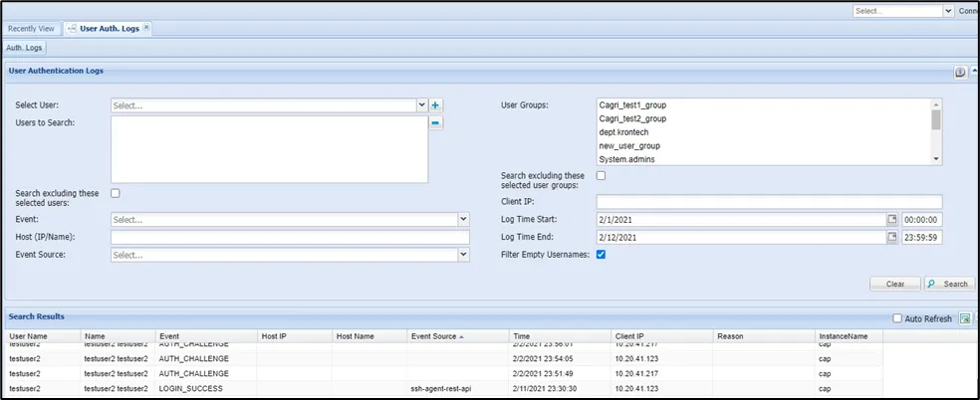Image resolution: width=980 pixels, height=400 pixels.
Task: Toggle Search excluding selected user groups
Action: [601, 176]
